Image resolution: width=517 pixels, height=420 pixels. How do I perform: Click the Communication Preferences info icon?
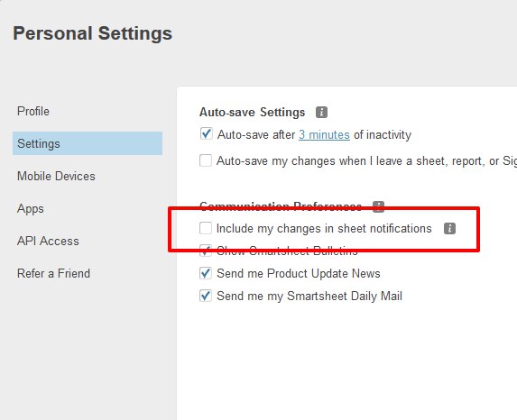click(378, 206)
